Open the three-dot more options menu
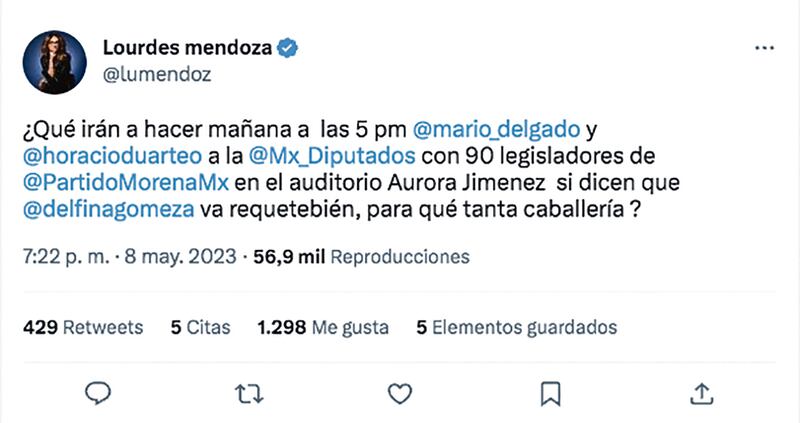The height and width of the screenshot is (423, 800). click(x=765, y=49)
